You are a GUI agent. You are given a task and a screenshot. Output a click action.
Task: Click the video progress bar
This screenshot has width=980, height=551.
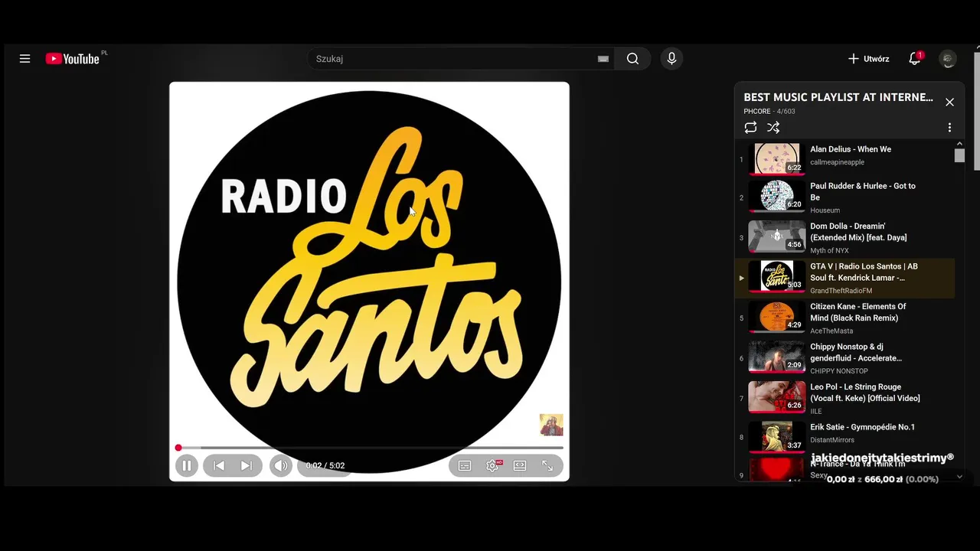371,448
